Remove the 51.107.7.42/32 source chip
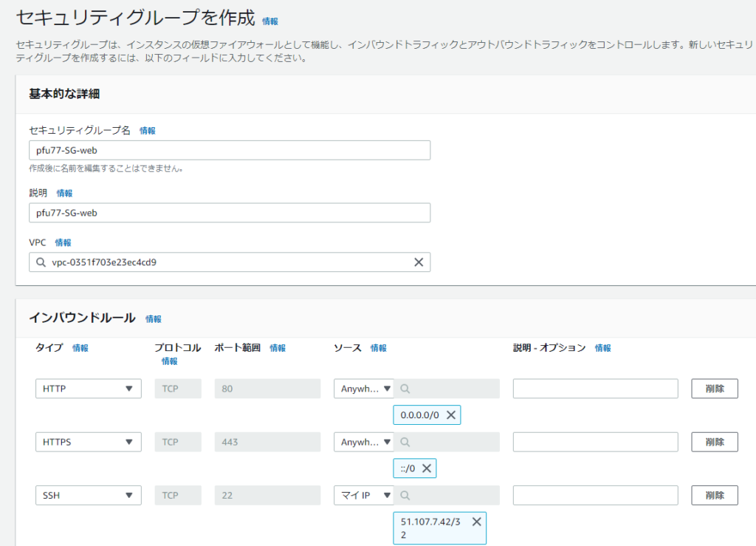Screen dimensions: 756x546 pyautogui.click(x=476, y=522)
